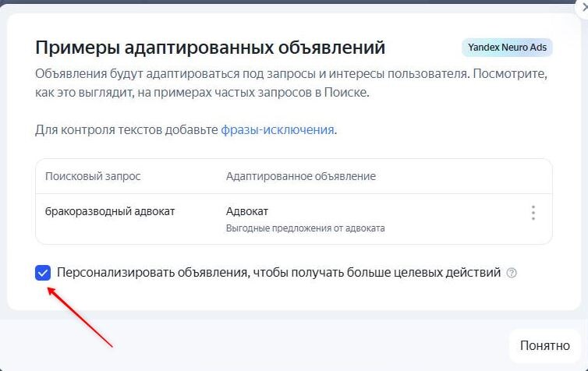Viewport: 588px width, 371px height.
Task: Click the Yandex Neuro Ads badge
Action: coord(507,48)
